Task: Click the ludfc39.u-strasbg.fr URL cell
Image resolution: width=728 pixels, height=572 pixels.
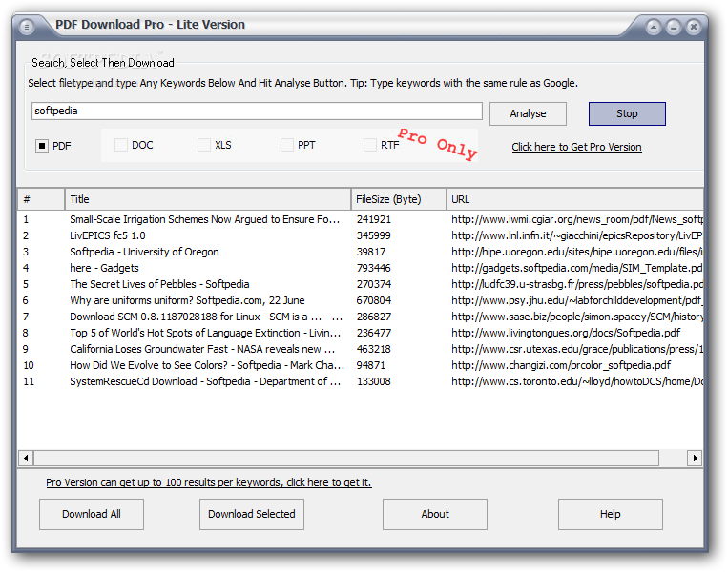Action: [x=577, y=284]
